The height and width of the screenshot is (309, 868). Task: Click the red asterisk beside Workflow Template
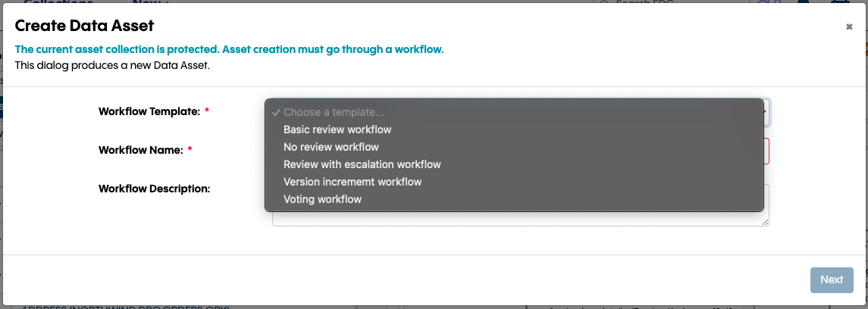[207, 111]
